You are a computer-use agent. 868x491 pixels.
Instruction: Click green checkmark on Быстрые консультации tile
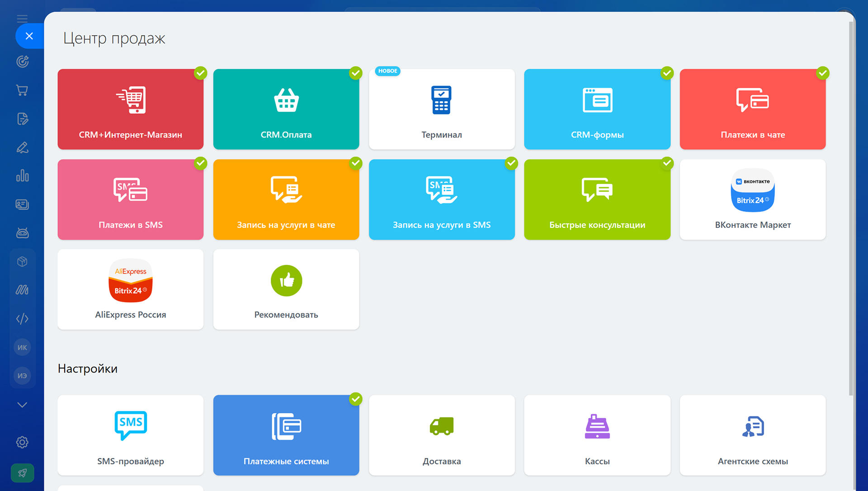click(x=667, y=163)
